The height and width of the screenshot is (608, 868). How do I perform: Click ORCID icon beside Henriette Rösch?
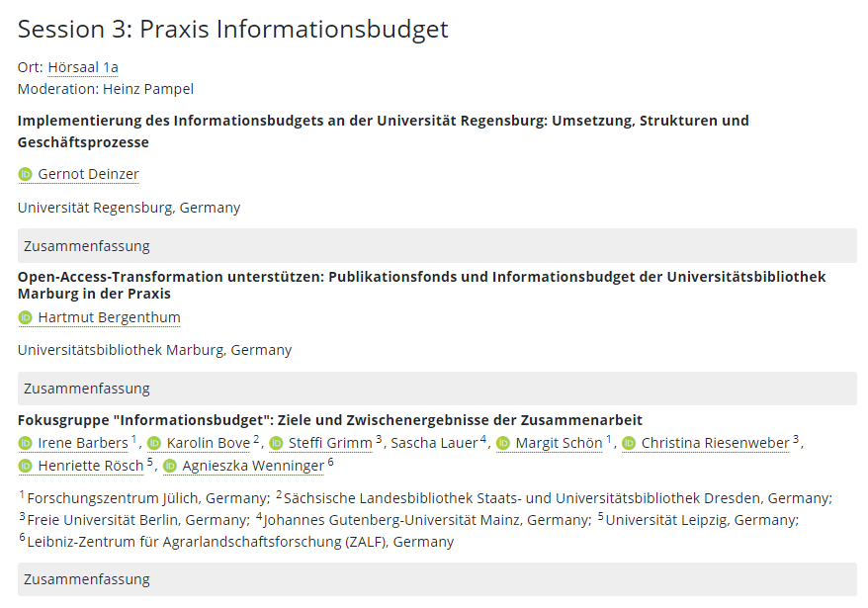(x=26, y=467)
